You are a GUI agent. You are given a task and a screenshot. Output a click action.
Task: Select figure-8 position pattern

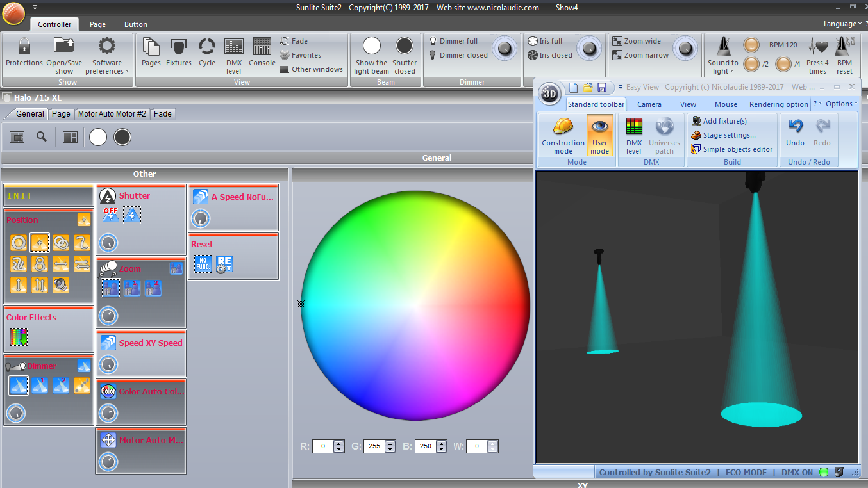40,264
